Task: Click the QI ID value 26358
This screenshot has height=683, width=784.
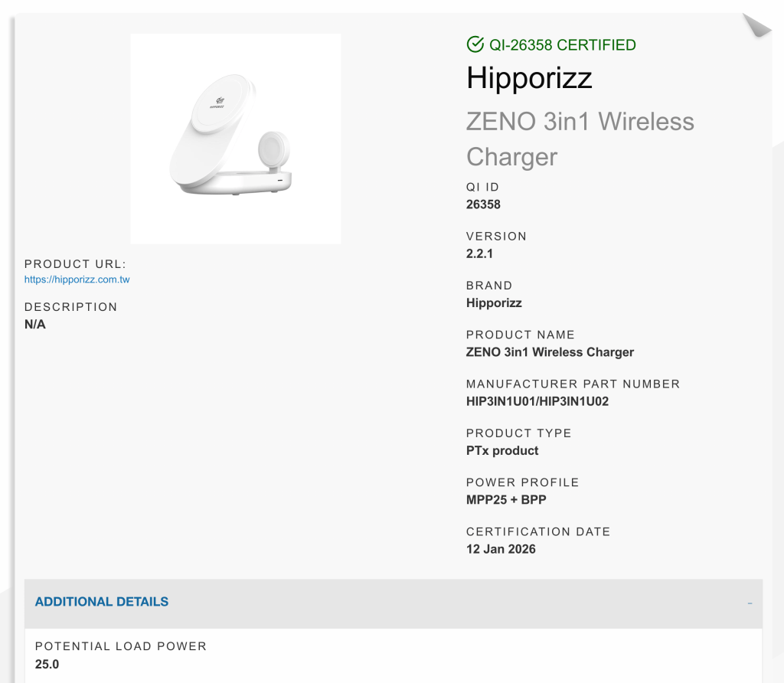Action: [x=483, y=204]
